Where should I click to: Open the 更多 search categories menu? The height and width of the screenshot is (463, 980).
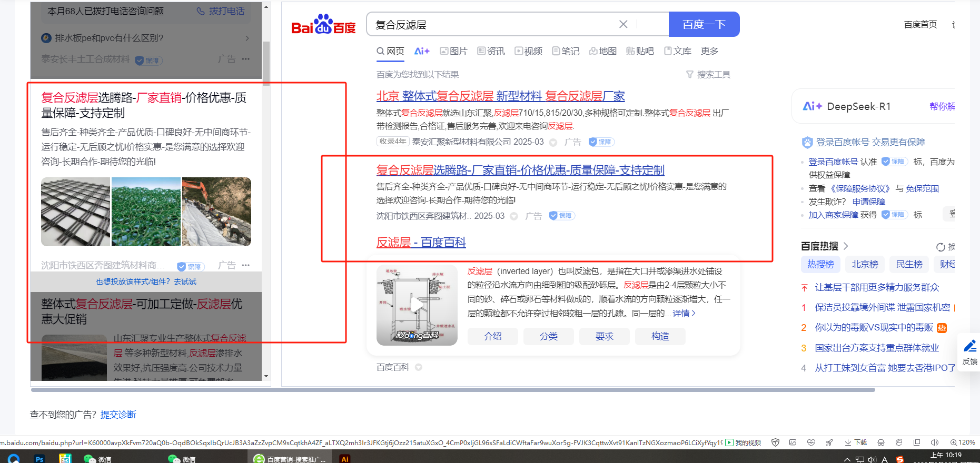(x=710, y=51)
